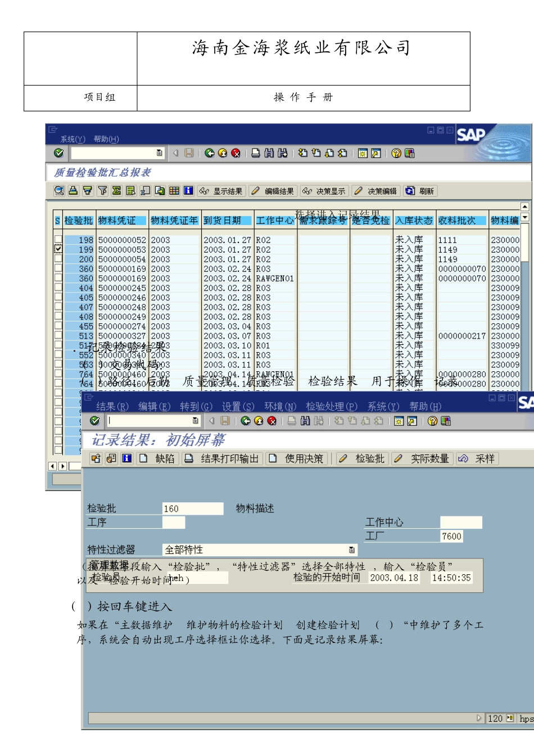Click the 缺陷 defects button
The width and height of the screenshot is (534, 756).
click(x=158, y=458)
